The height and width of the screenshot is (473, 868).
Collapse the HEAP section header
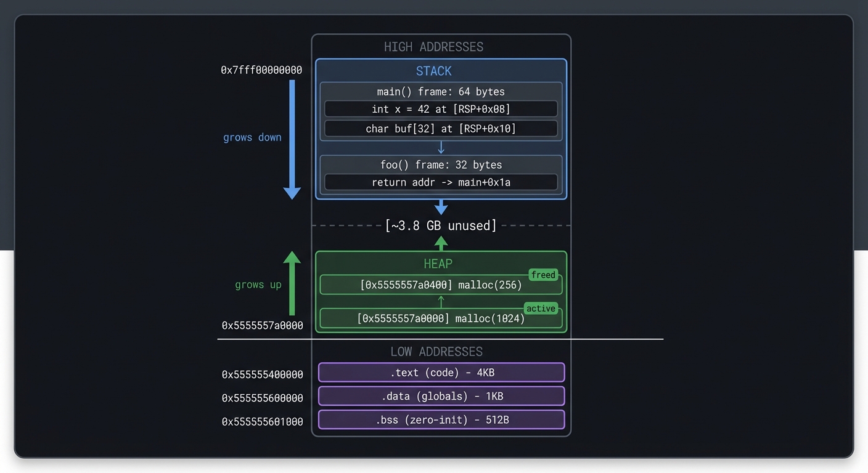coord(438,264)
